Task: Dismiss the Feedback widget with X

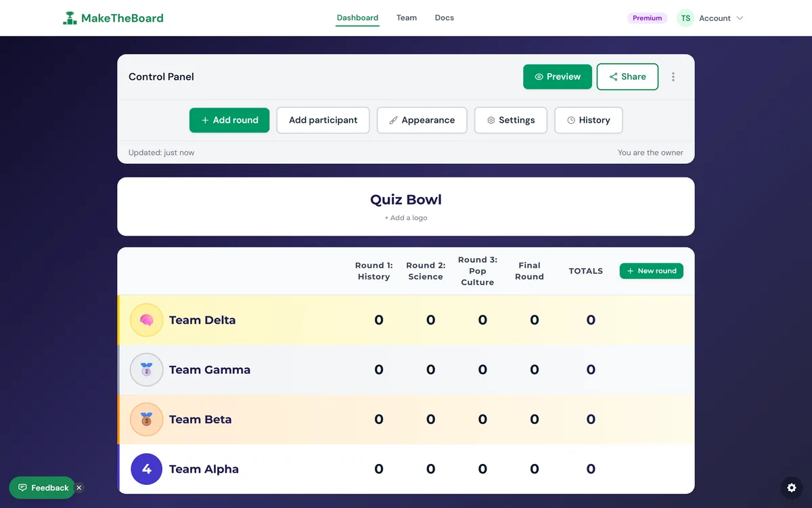Action: coord(79,488)
